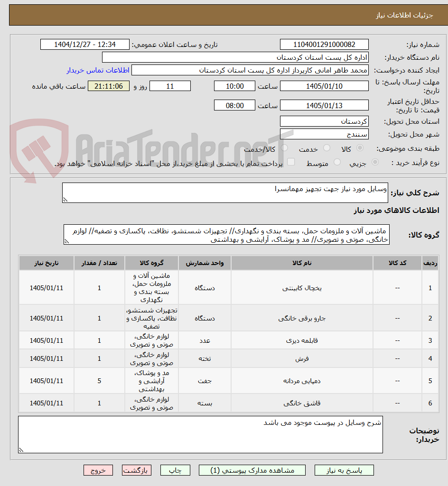Click the جزئیات اطلاعات نیاز page title
Screen dimensions: 448x486
[x=404, y=15]
